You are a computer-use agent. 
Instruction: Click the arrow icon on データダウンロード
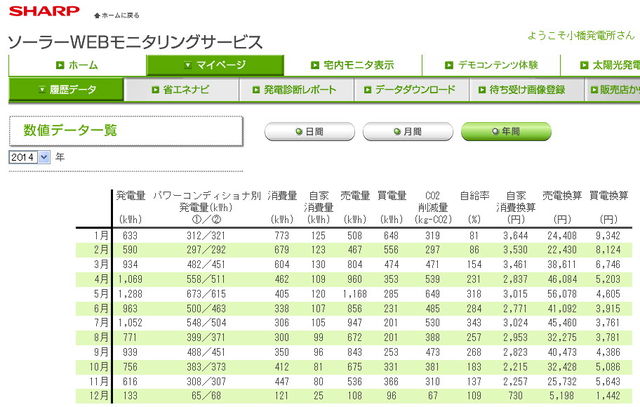367,90
